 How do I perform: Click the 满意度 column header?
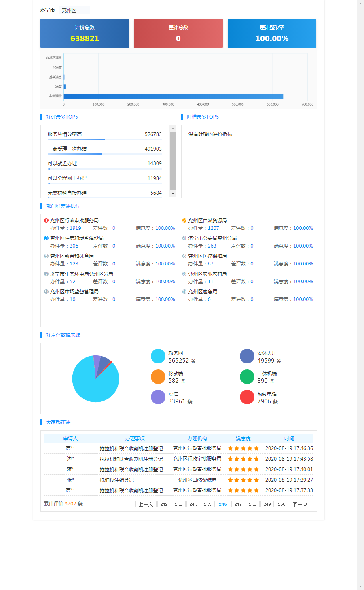click(x=243, y=439)
